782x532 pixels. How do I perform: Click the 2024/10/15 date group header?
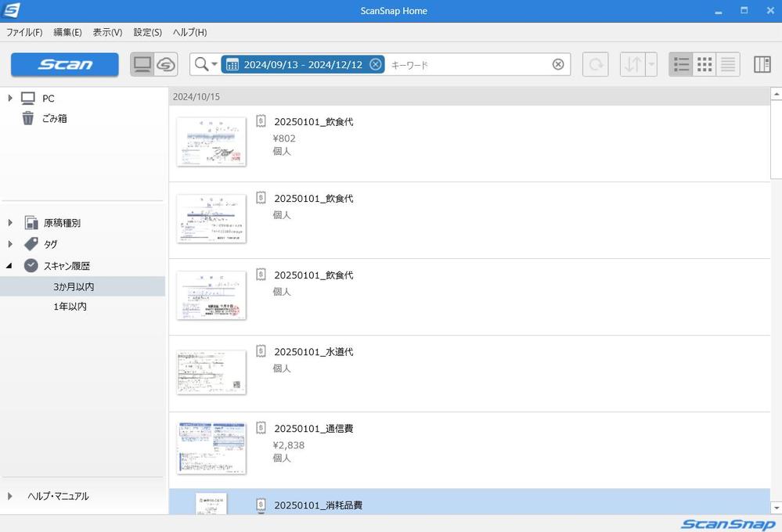pyautogui.click(x=470, y=97)
